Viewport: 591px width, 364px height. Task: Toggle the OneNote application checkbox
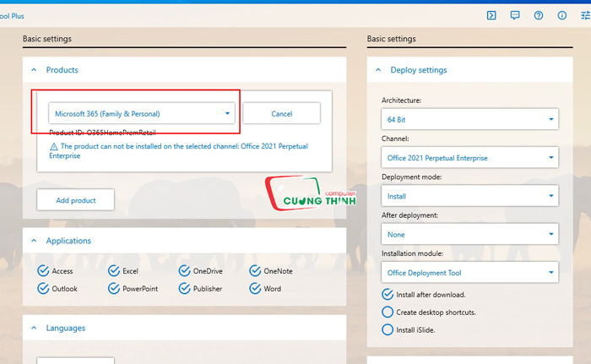point(255,270)
